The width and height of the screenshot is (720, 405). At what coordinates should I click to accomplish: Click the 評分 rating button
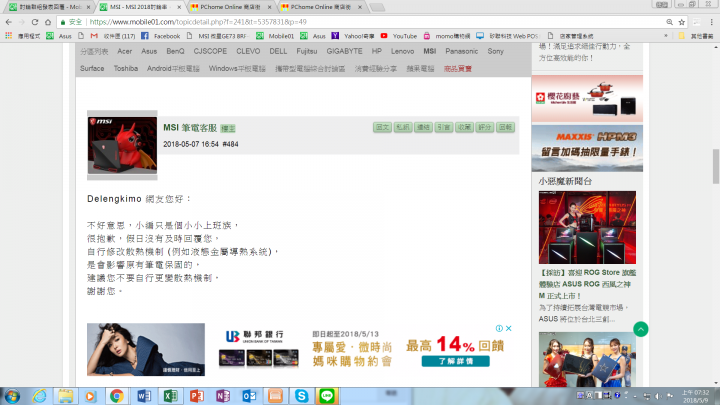[x=485, y=127]
